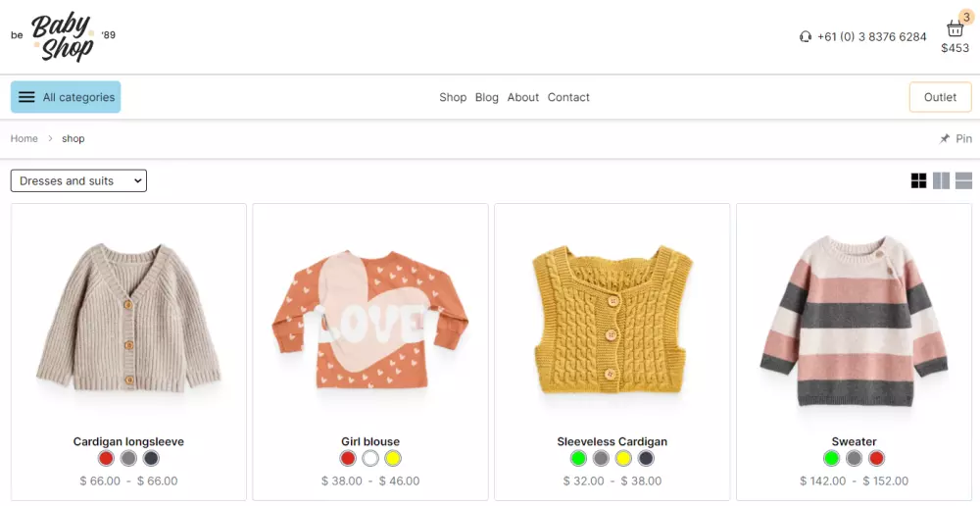Image resolution: width=980 pixels, height=506 pixels.
Task: Go to the Blog page
Action: [x=487, y=97]
